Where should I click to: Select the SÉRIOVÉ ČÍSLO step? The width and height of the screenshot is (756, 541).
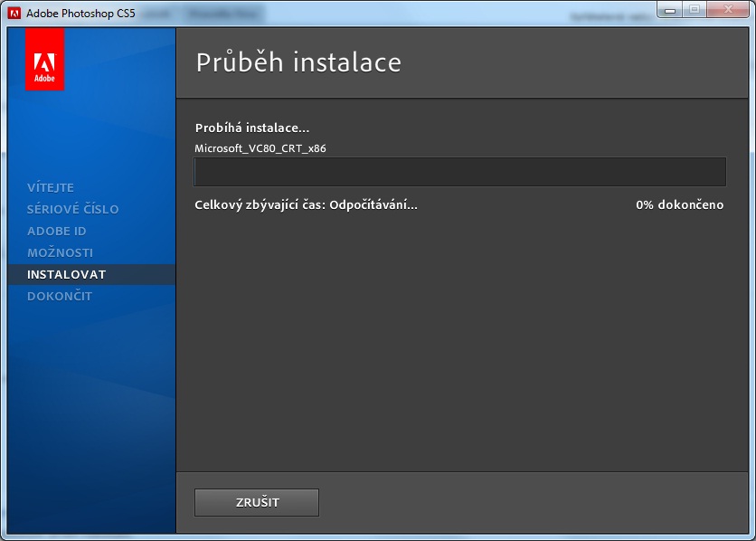tap(73, 209)
